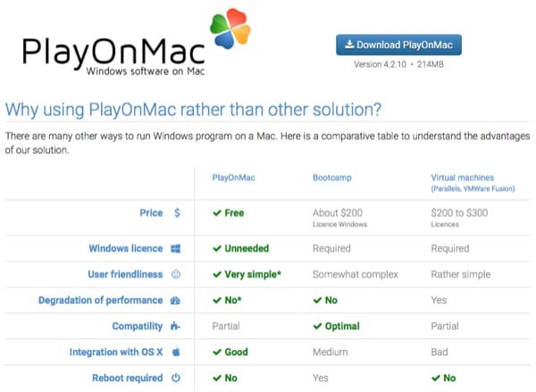Click the checkmark next to Unneeded
The image size is (536, 392).
[216, 248]
